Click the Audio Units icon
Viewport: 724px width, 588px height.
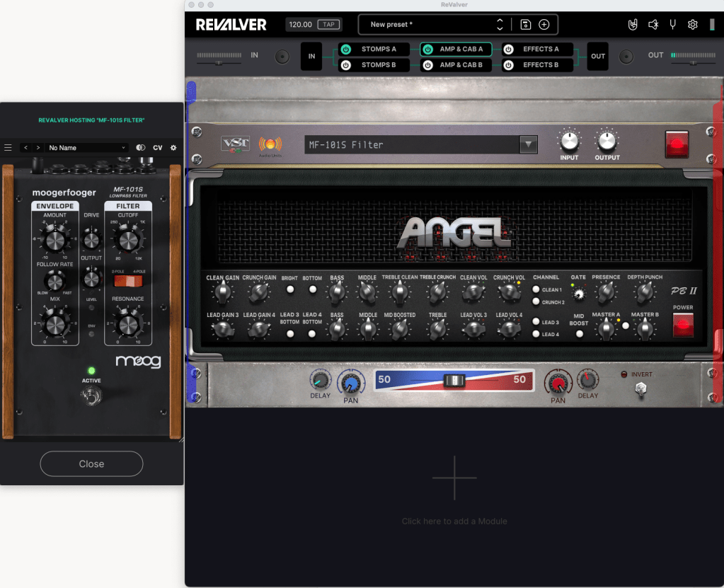(x=269, y=144)
